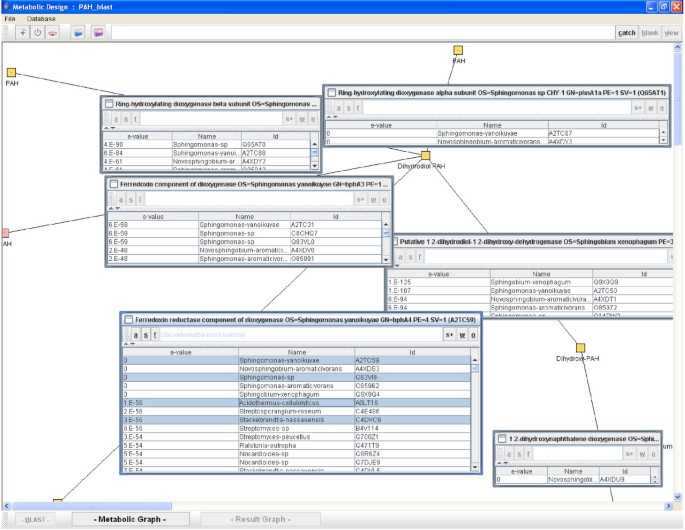The width and height of the screenshot is (685, 530).
Task: Switch to the Metabolic Graph tab
Action: click(130, 520)
